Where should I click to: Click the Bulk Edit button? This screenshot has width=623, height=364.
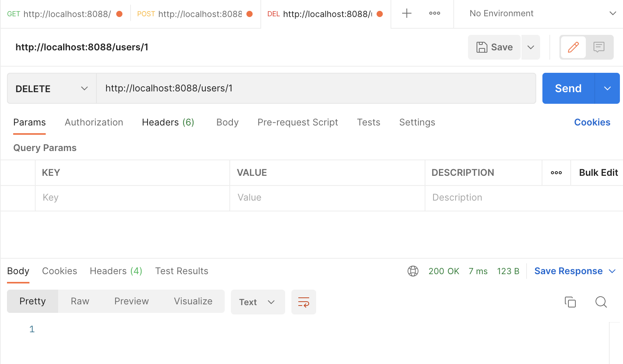click(x=598, y=173)
